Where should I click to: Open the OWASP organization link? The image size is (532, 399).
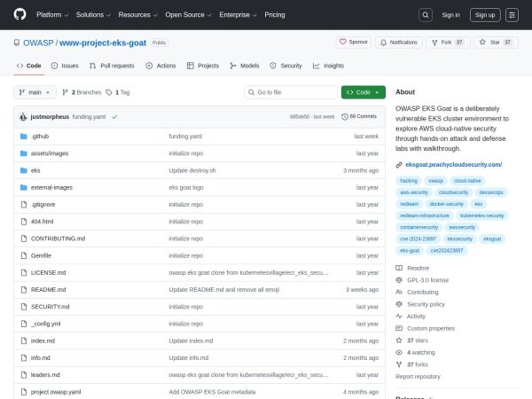point(38,43)
